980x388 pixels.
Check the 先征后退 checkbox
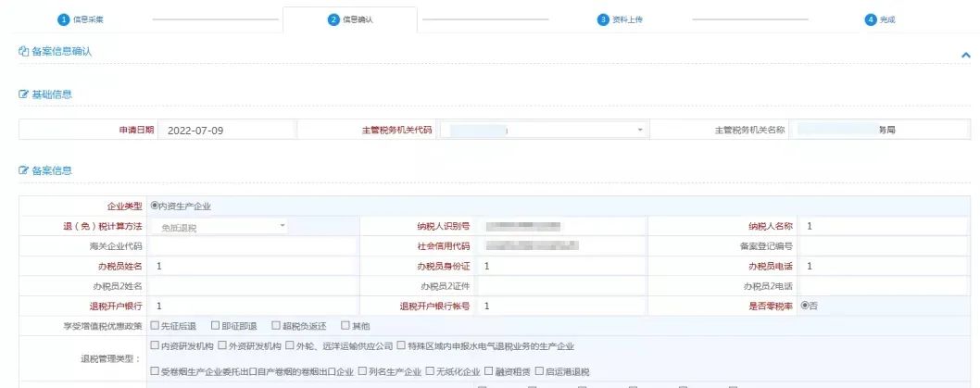(x=155, y=326)
